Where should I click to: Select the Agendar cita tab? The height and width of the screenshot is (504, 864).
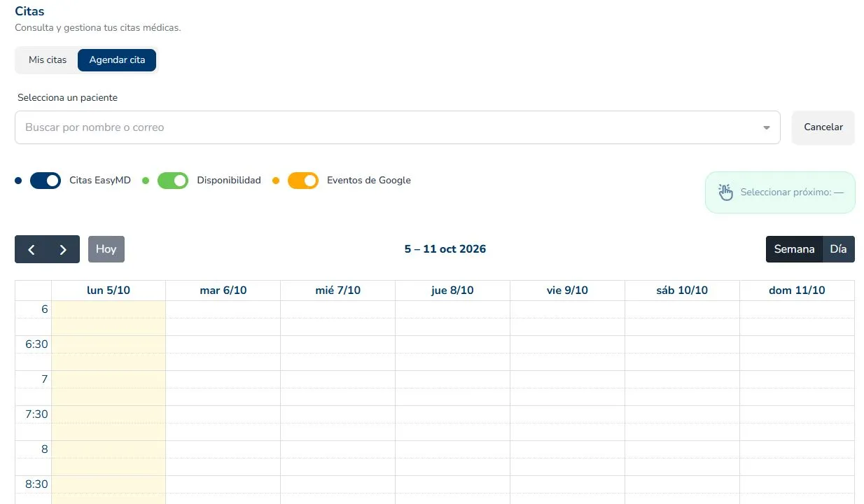pyautogui.click(x=117, y=60)
